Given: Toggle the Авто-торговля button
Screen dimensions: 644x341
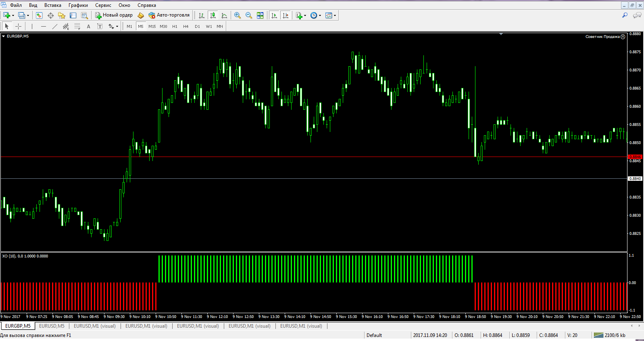Looking at the screenshot, I should point(169,15).
